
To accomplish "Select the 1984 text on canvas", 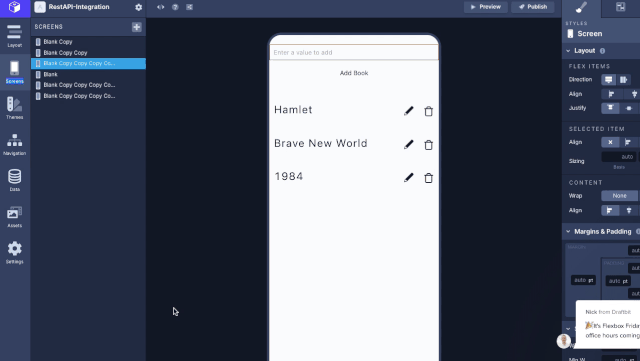I will coord(289,176).
